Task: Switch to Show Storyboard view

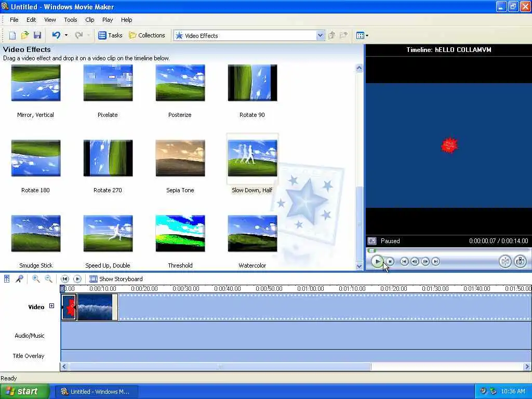Action: pos(116,279)
